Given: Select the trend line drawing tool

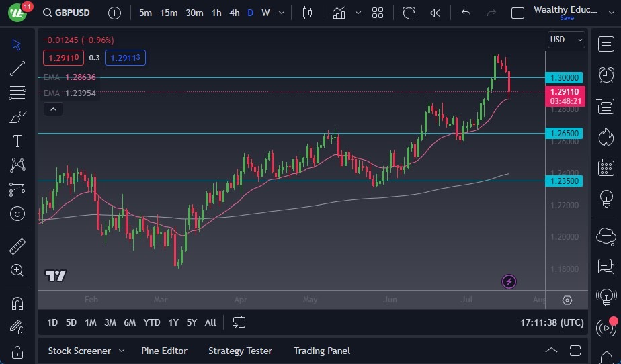Looking at the screenshot, I should (x=17, y=68).
